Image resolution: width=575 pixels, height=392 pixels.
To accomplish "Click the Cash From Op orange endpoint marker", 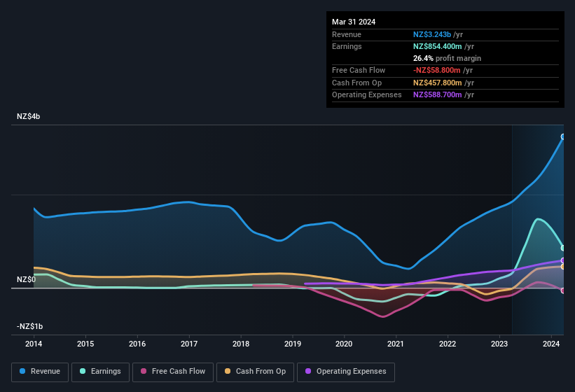I will pos(563,267).
